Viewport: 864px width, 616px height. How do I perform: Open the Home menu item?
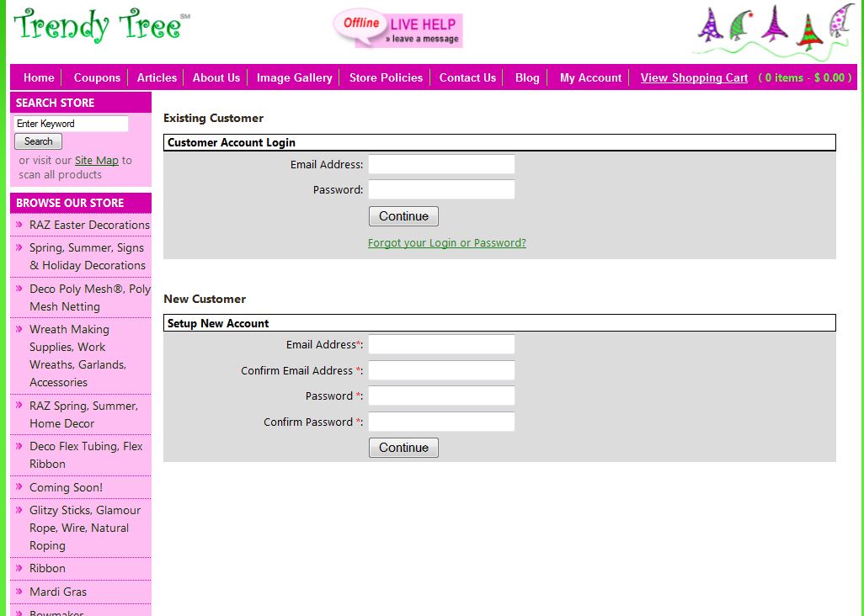(x=38, y=77)
